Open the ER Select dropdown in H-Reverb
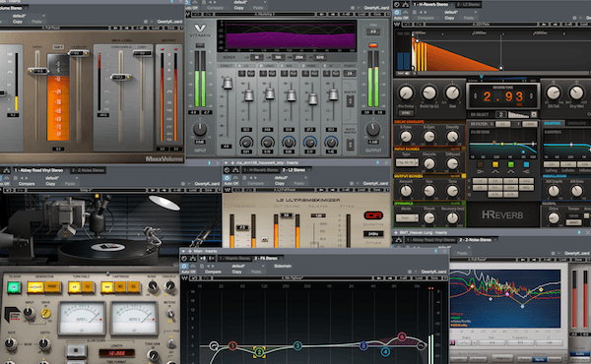Image resolution: width=591 pixels, height=364 pixels. click(x=534, y=114)
